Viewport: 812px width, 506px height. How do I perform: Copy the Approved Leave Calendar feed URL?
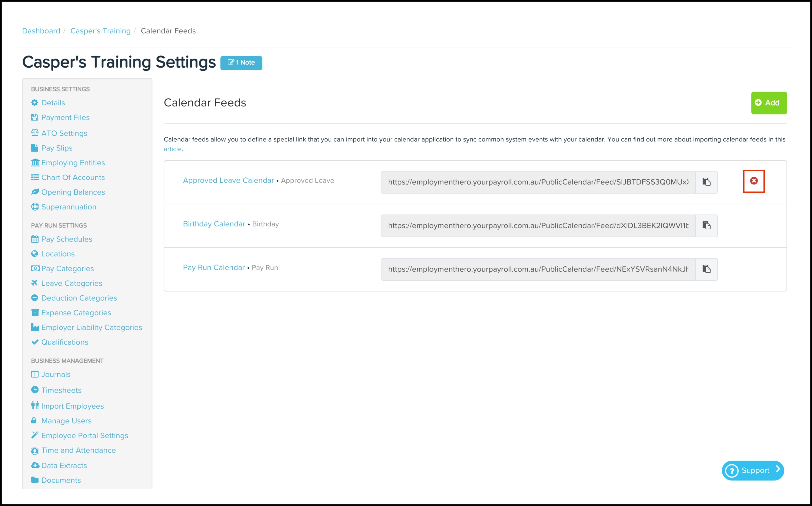(x=706, y=182)
